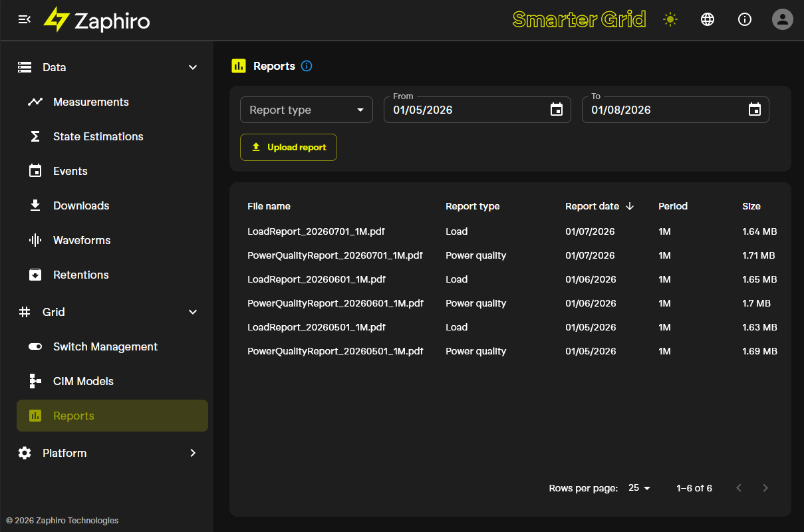
Task: Click the State Estimations sigma icon
Action: pyautogui.click(x=35, y=136)
